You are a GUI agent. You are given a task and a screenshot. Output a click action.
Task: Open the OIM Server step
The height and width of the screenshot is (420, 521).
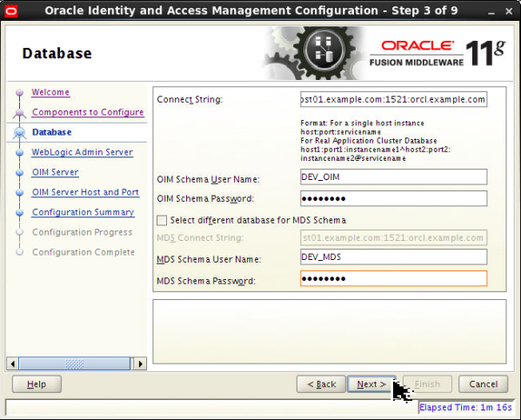point(55,172)
